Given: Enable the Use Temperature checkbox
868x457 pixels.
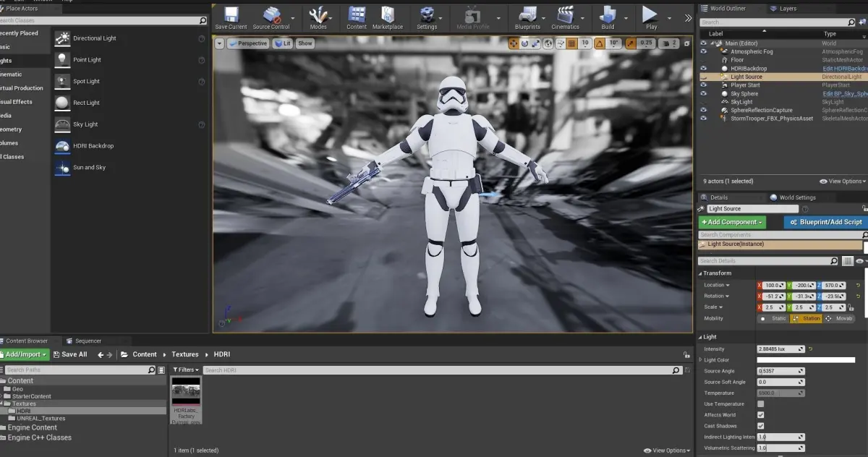Looking at the screenshot, I should point(760,404).
